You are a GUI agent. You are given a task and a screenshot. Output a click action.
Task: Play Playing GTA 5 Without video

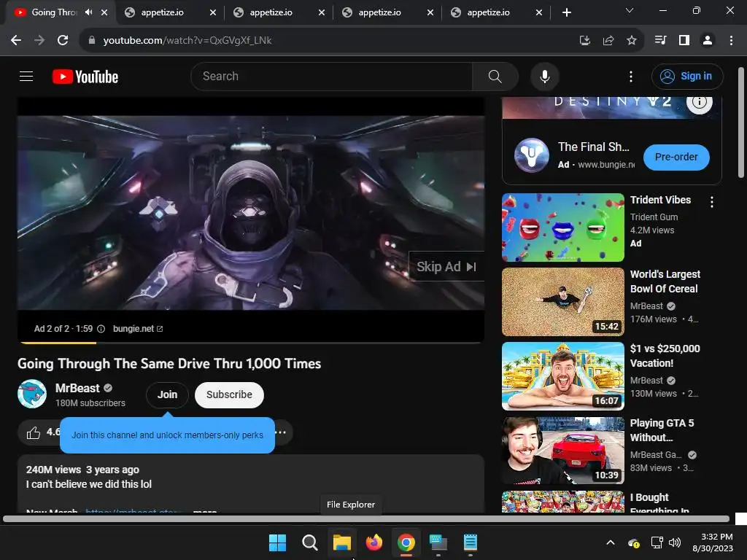click(x=562, y=451)
